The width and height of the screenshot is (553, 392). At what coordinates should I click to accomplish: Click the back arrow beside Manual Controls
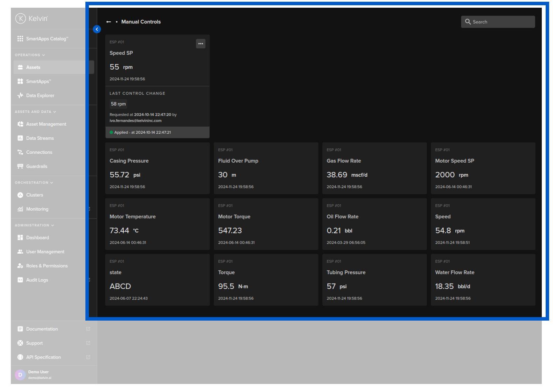click(x=108, y=22)
